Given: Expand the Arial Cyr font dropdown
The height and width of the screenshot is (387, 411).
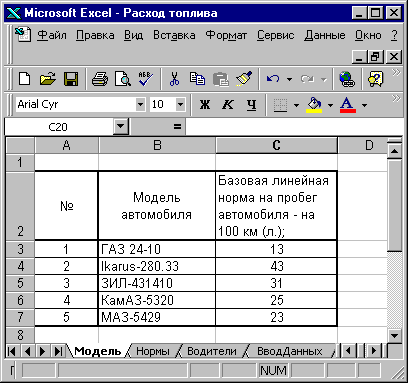Looking at the screenshot, I should tap(140, 105).
